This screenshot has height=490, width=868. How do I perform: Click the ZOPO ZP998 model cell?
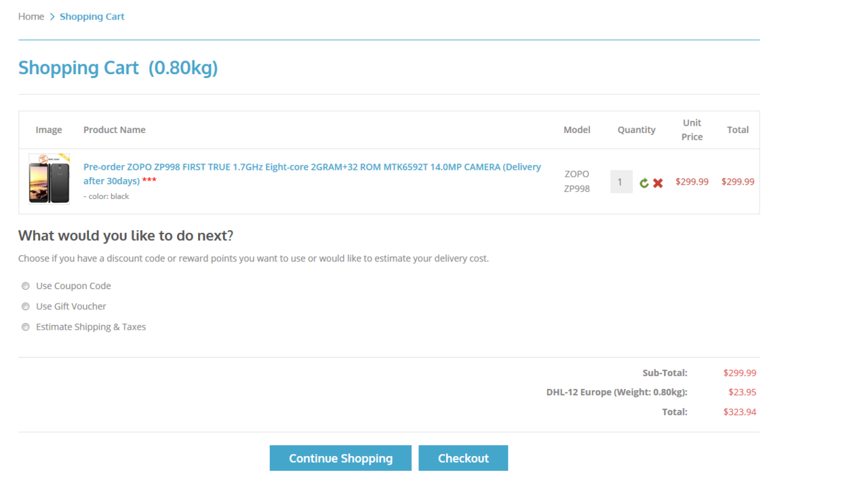coord(577,181)
